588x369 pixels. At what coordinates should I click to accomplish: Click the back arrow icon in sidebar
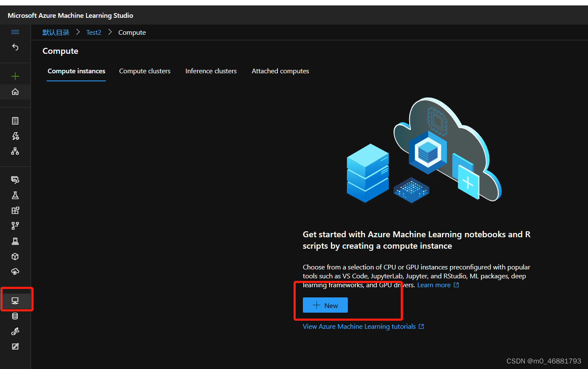coord(15,47)
